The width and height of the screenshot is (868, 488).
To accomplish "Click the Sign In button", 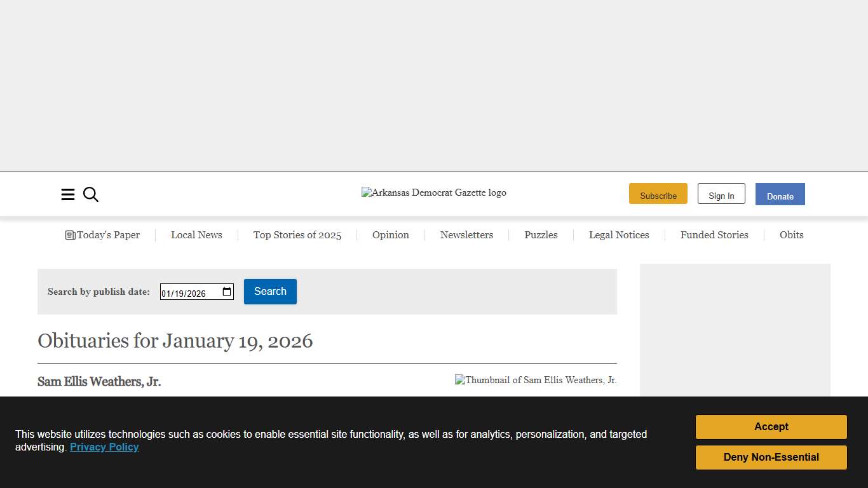I will click(x=721, y=194).
